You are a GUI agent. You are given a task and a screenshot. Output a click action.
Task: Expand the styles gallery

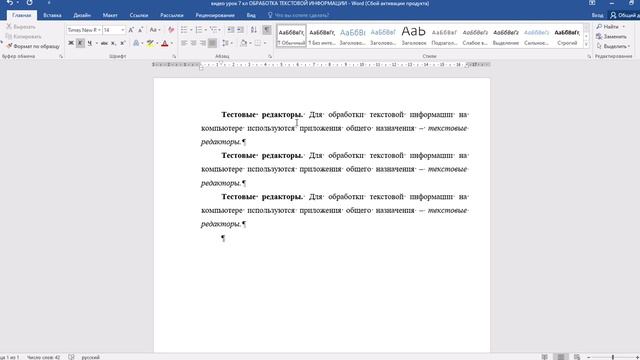(x=587, y=45)
